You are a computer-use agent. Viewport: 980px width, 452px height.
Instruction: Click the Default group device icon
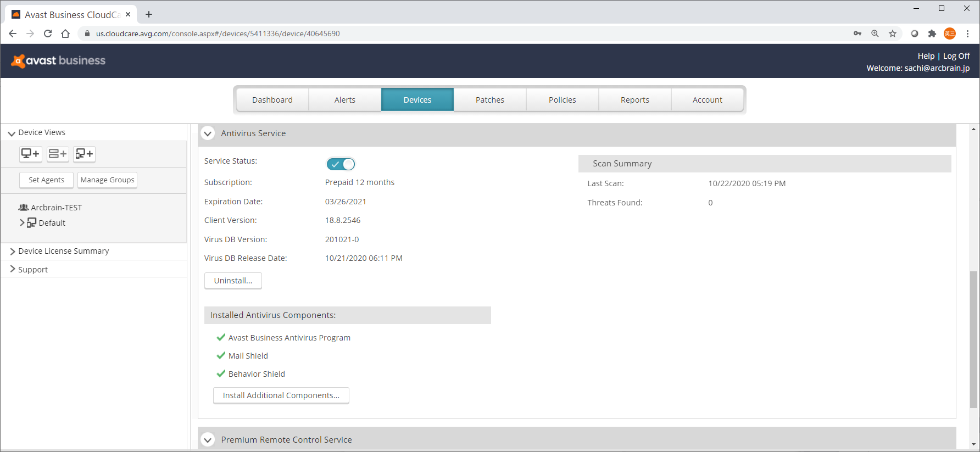(x=32, y=222)
